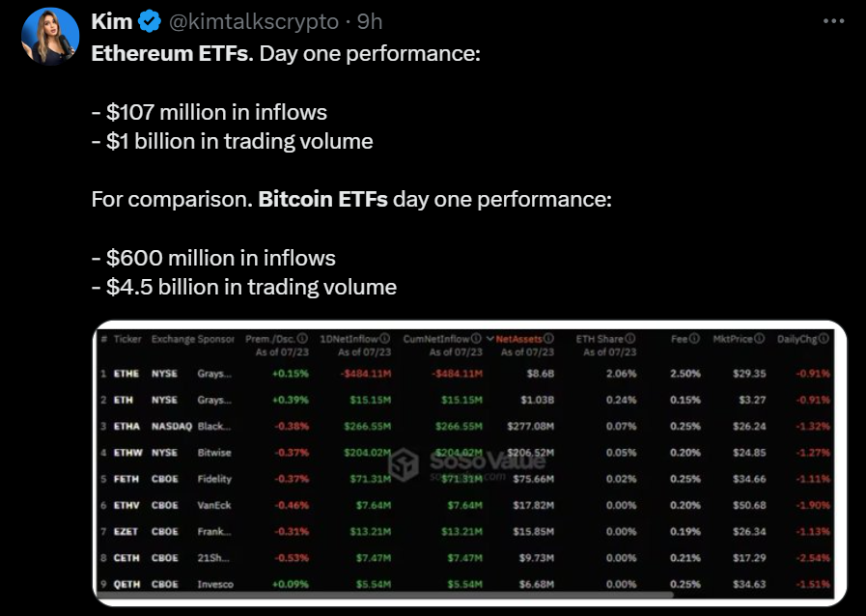The height and width of the screenshot is (616, 866).
Task: Open the Kim display name link
Action: tap(112, 21)
